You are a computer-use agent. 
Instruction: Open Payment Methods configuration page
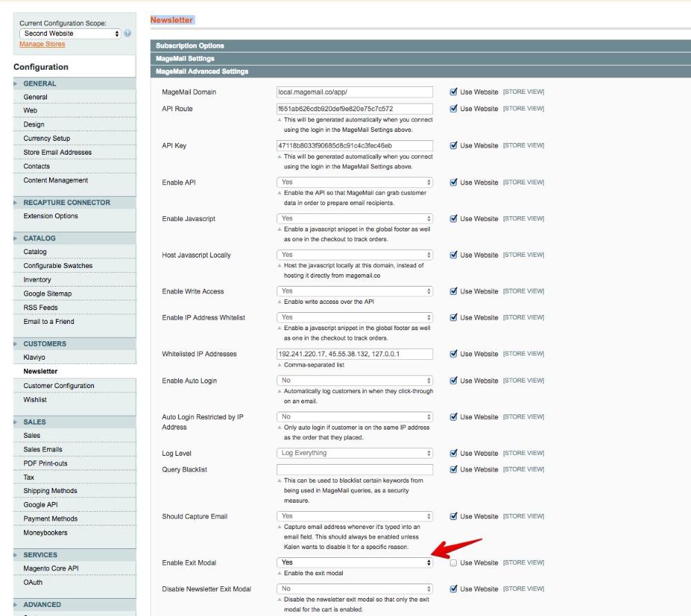point(50,519)
